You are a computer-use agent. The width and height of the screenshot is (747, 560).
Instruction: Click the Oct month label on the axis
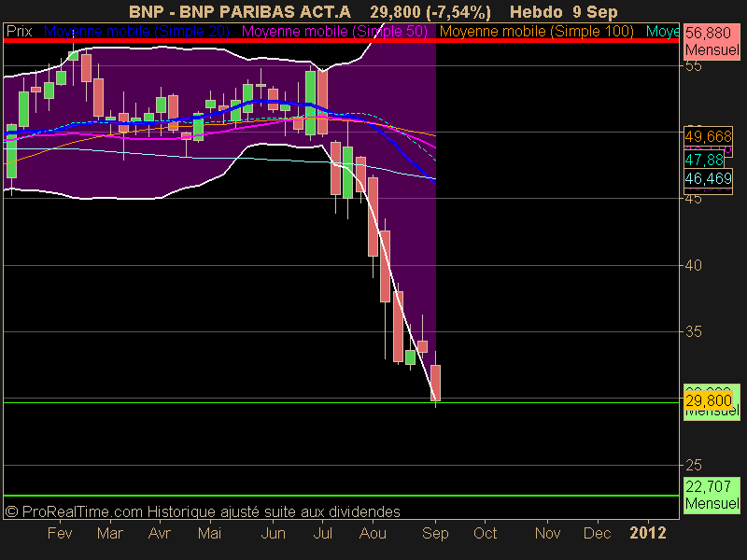point(485,533)
